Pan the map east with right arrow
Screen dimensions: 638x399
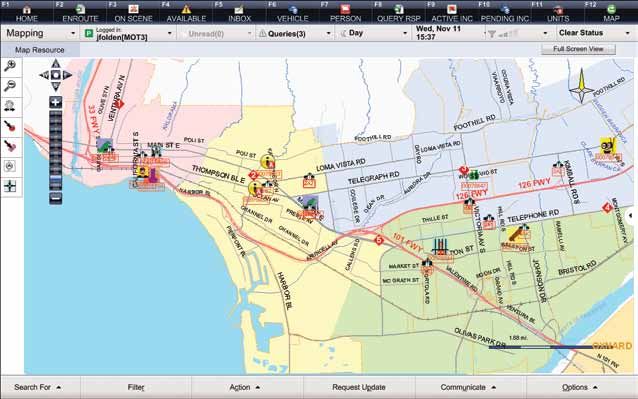(67, 75)
